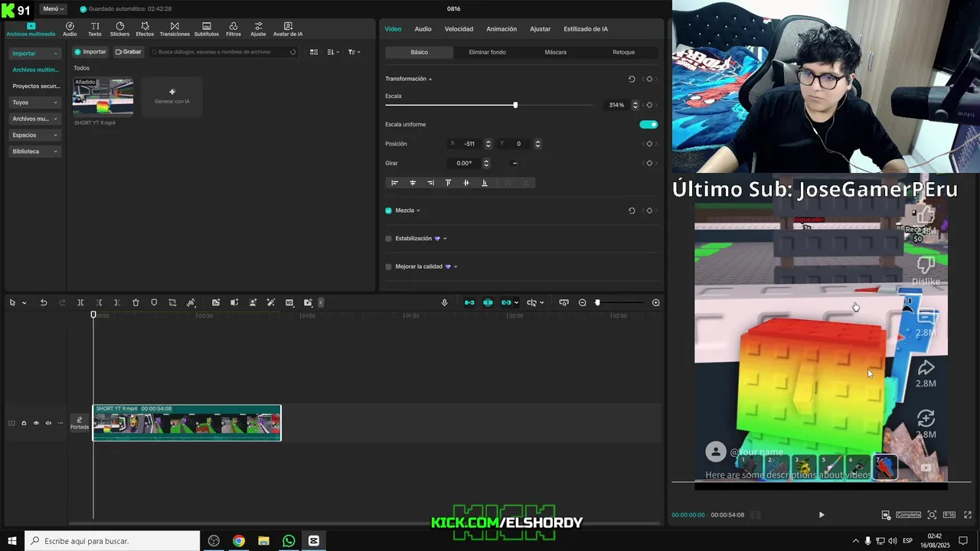
Task: Click the preview zoom focus icon
Action: tap(932, 515)
